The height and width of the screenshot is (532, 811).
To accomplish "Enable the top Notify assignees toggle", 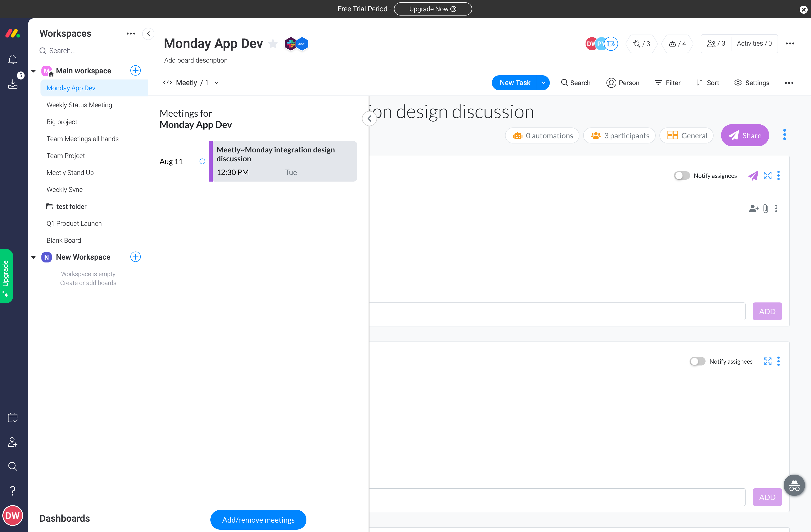I will tap(682, 175).
